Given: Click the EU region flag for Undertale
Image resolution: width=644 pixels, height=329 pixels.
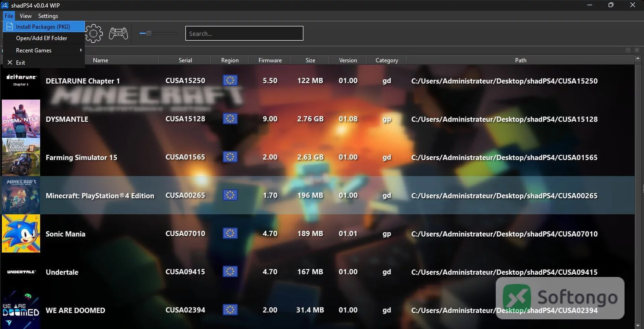Looking at the screenshot, I should [230, 272].
